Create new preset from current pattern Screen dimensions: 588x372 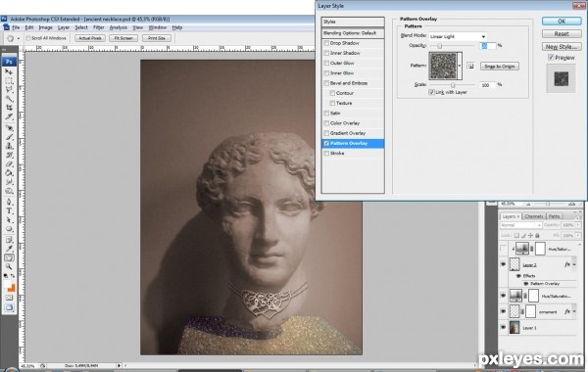point(471,67)
